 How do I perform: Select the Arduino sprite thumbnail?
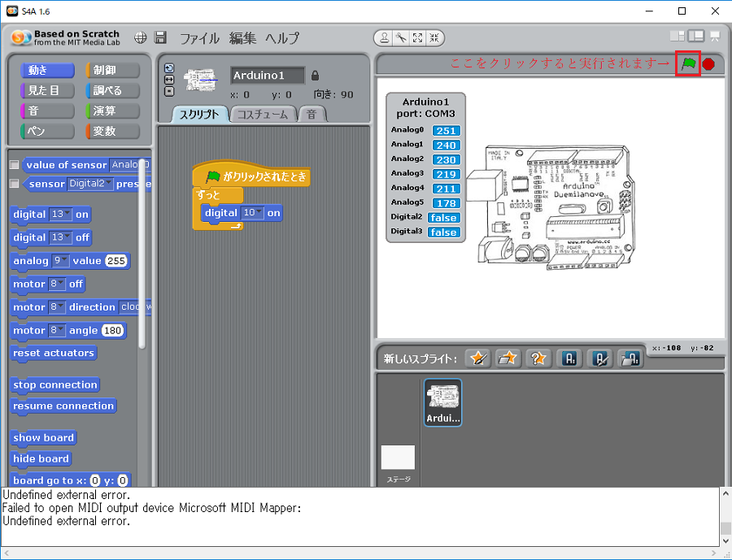[x=443, y=402]
